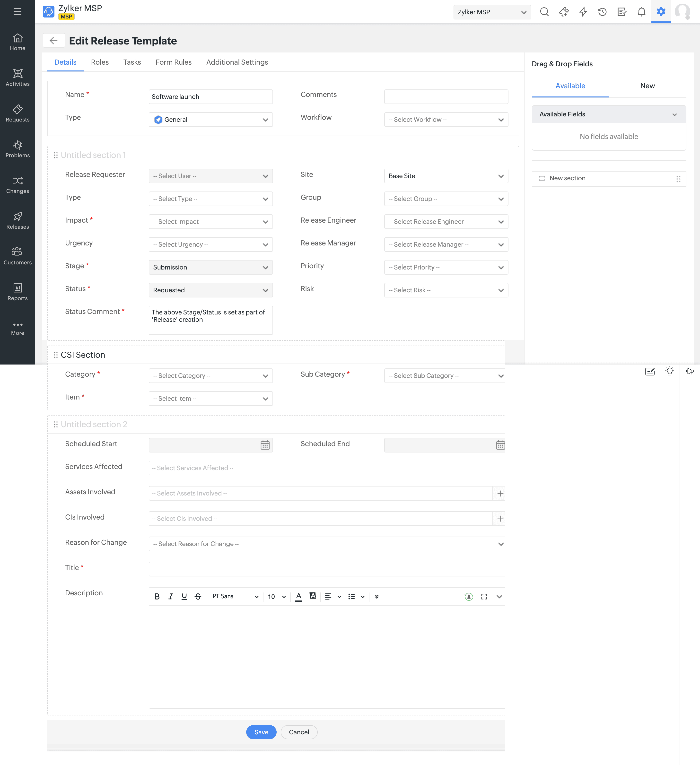Toggle strikethrough in Description editor
The image size is (700, 765).
[x=198, y=597]
